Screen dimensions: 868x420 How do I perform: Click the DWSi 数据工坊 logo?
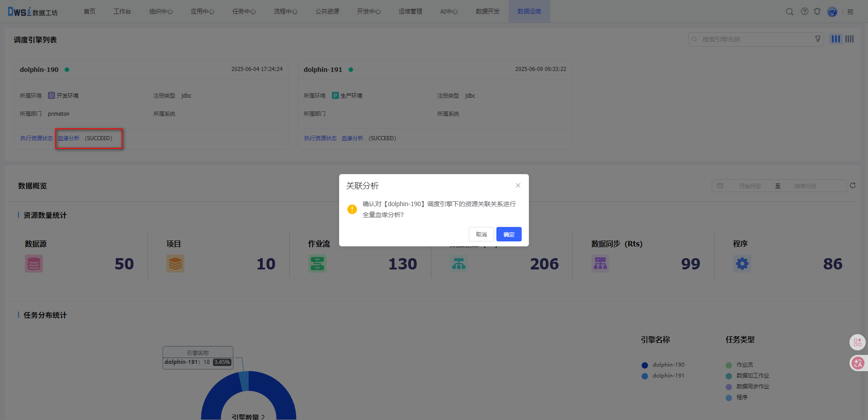[32, 12]
